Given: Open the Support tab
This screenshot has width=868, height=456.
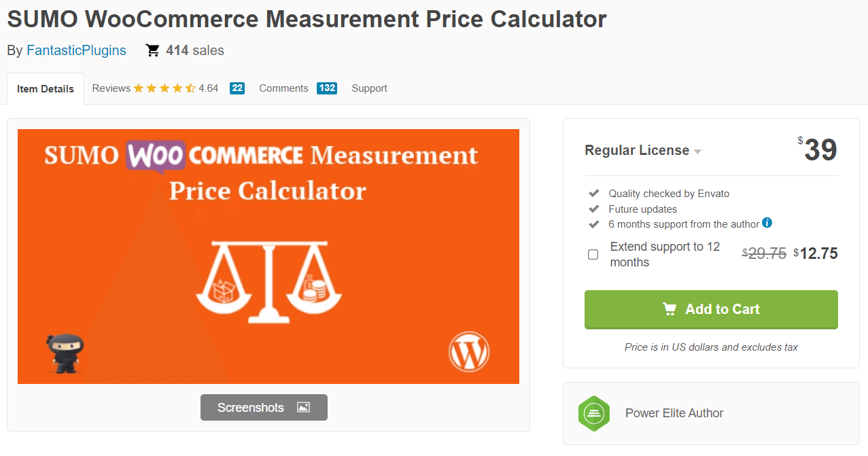Looking at the screenshot, I should [x=368, y=88].
